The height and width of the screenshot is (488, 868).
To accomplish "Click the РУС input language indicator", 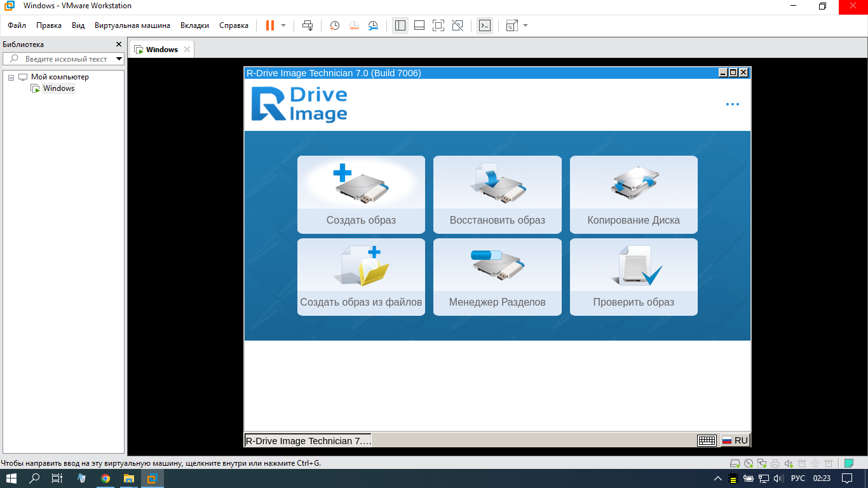I will pos(797,478).
